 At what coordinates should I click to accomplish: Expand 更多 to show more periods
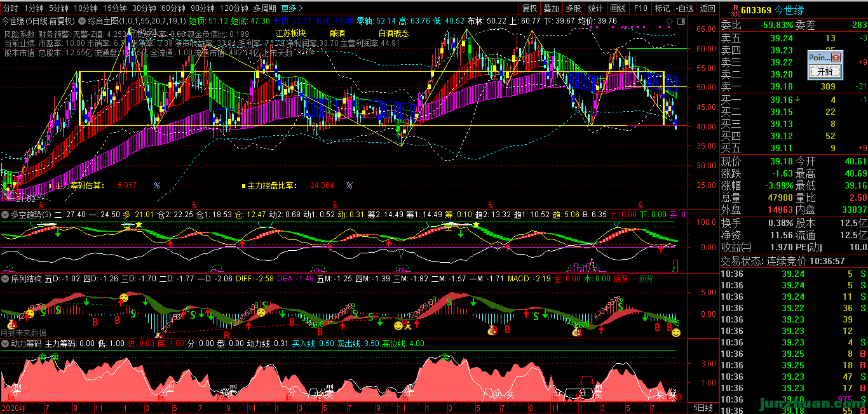(x=292, y=8)
